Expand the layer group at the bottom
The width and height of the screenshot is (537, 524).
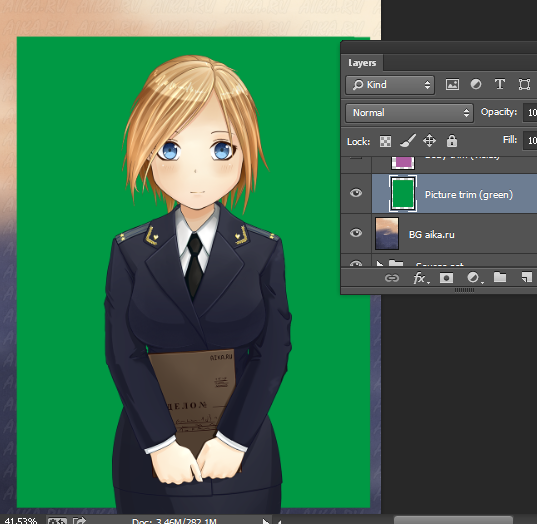click(379, 264)
